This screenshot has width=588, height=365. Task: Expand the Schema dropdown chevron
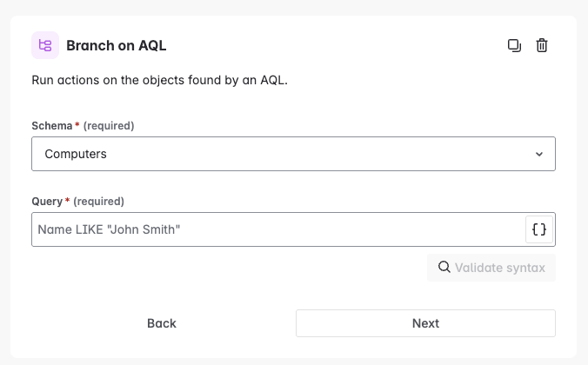539,154
